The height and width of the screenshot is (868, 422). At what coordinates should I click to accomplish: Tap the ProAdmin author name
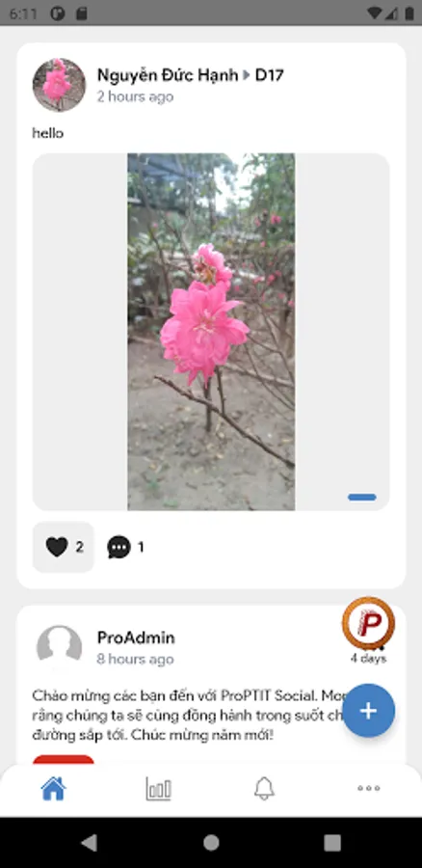(136, 637)
